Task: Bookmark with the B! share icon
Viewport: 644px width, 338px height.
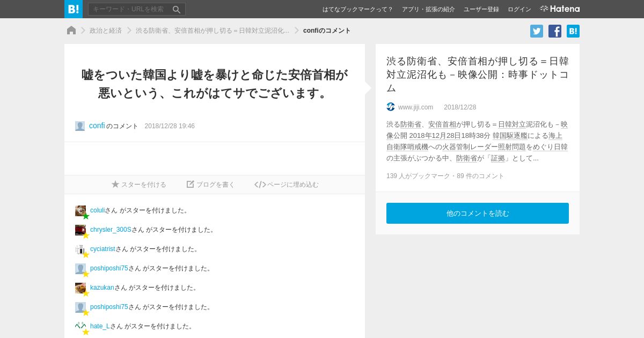Action: tap(573, 31)
